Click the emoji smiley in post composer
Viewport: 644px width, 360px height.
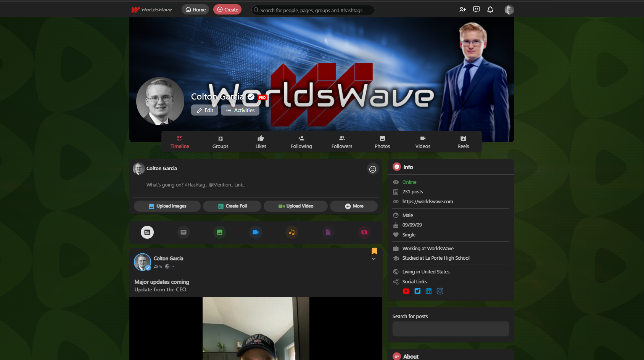point(372,169)
